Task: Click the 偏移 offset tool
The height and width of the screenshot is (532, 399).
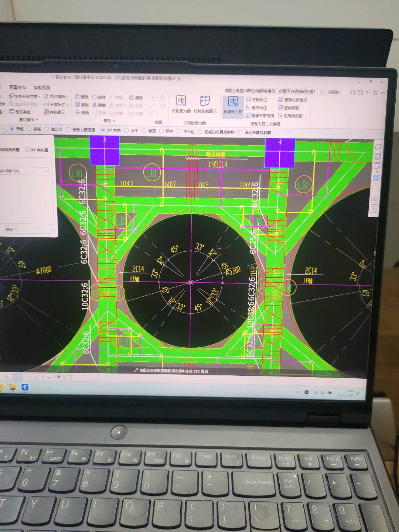Action: pyautogui.click(x=136, y=98)
